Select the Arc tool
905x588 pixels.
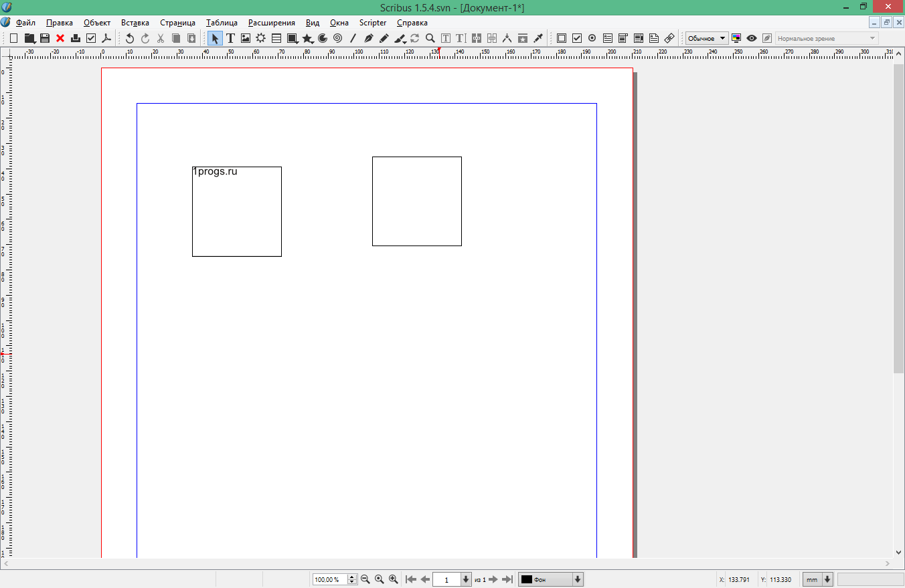323,38
